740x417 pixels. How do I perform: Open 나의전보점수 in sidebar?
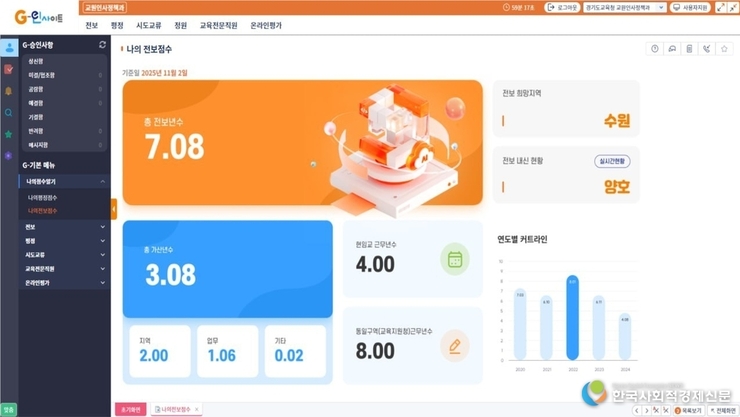pyautogui.click(x=42, y=211)
